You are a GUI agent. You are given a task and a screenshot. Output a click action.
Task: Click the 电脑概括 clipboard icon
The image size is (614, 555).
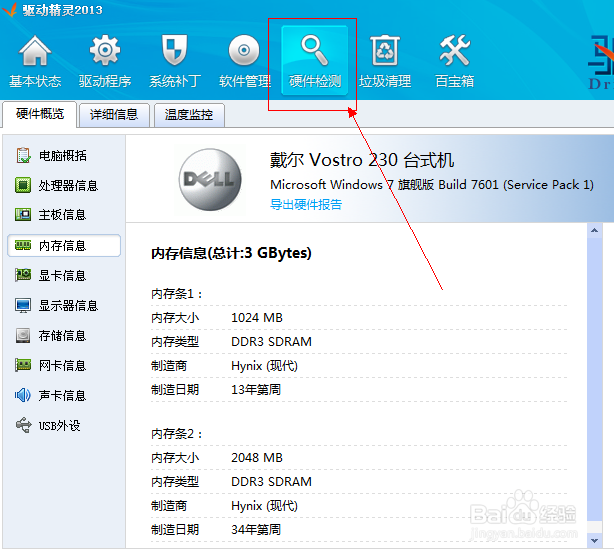coord(23,155)
